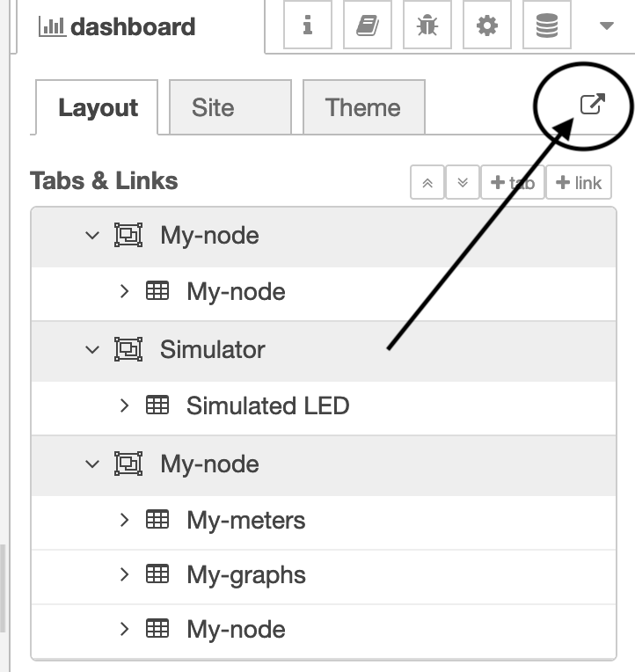Open dashboard in new window icon
635x672 pixels.
click(x=593, y=104)
